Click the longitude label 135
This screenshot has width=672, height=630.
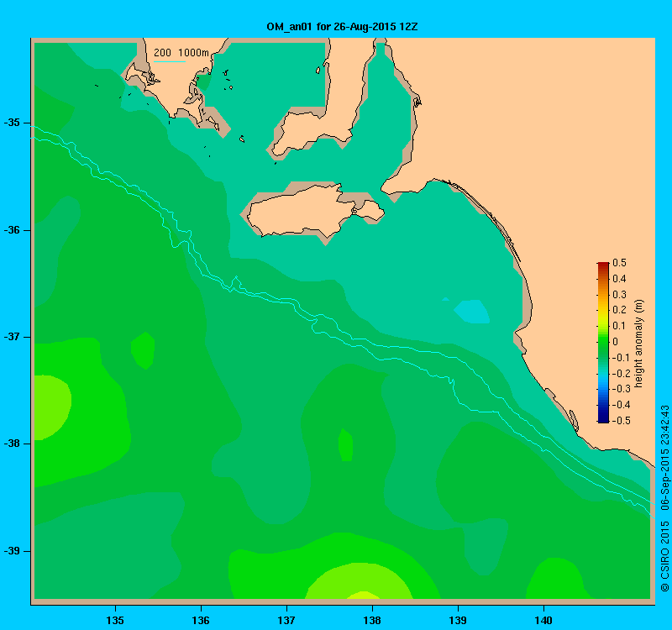coord(115,620)
